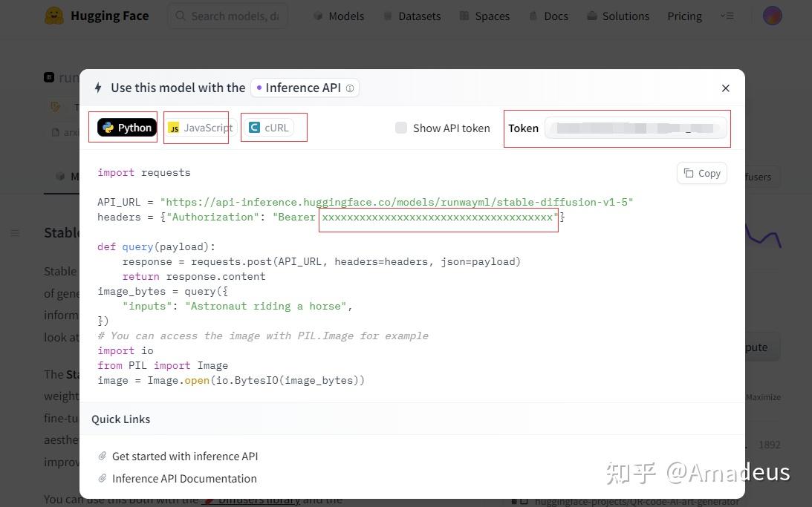The width and height of the screenshot is (812, 507).
Task: Copy the code snippet
Action: [x=701, y=173]
